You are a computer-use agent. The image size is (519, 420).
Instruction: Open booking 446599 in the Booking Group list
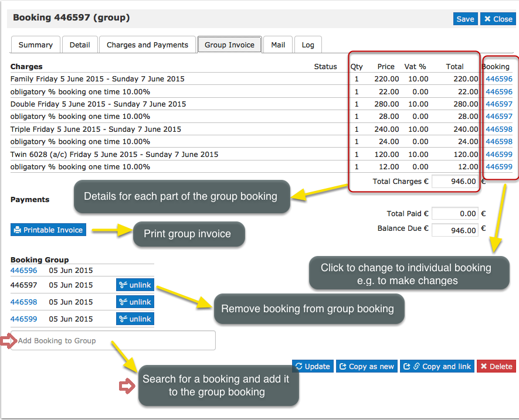coord(23,319)
